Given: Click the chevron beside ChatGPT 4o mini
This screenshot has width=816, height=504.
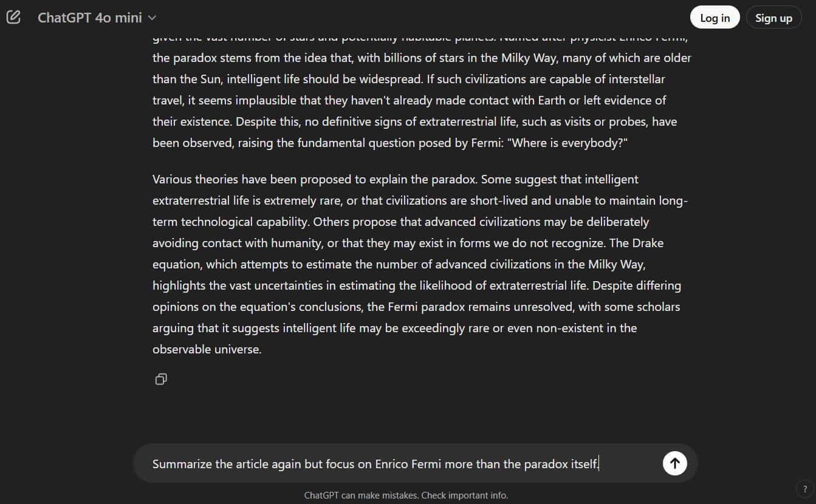Looking at the screenshot, I should [152, 18].
